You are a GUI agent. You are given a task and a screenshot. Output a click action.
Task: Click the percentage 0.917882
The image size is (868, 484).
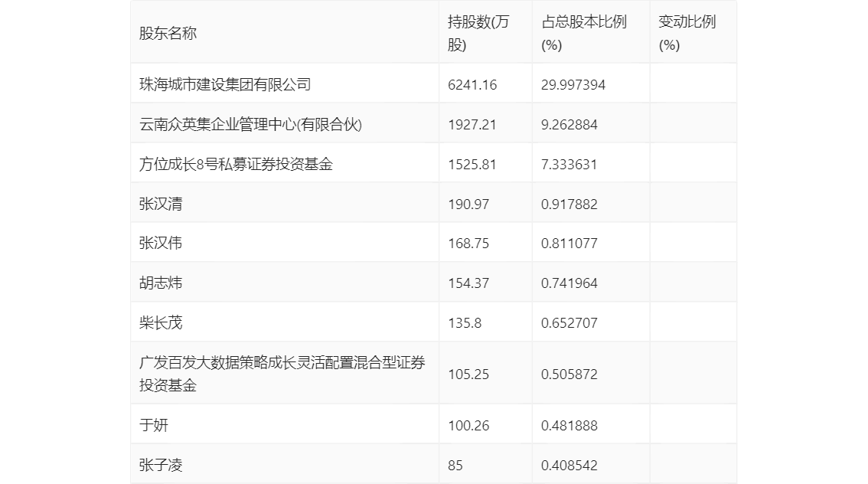(569, 204)
